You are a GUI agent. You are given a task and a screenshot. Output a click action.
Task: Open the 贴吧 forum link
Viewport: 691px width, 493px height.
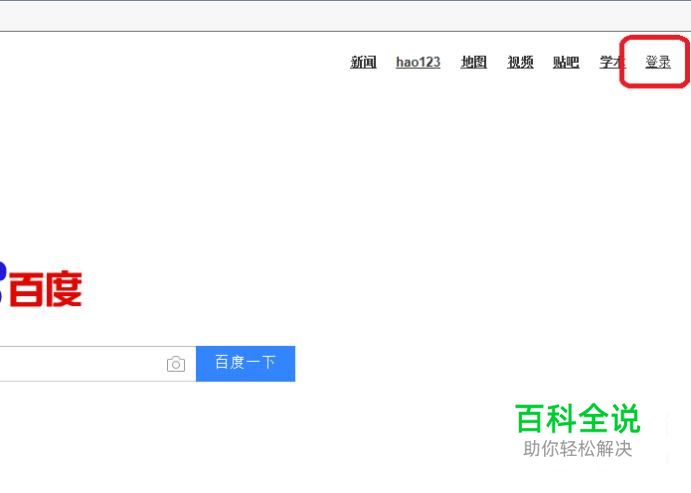[x=566, y=62]
